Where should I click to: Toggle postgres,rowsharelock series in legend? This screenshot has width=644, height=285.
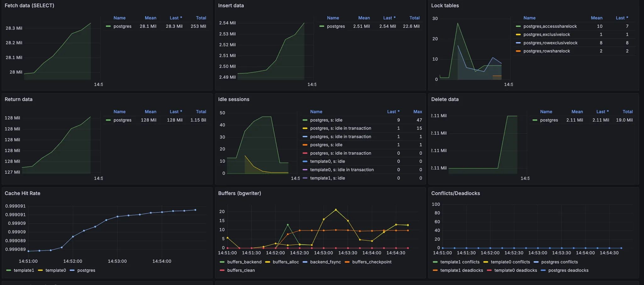point(547,51)
